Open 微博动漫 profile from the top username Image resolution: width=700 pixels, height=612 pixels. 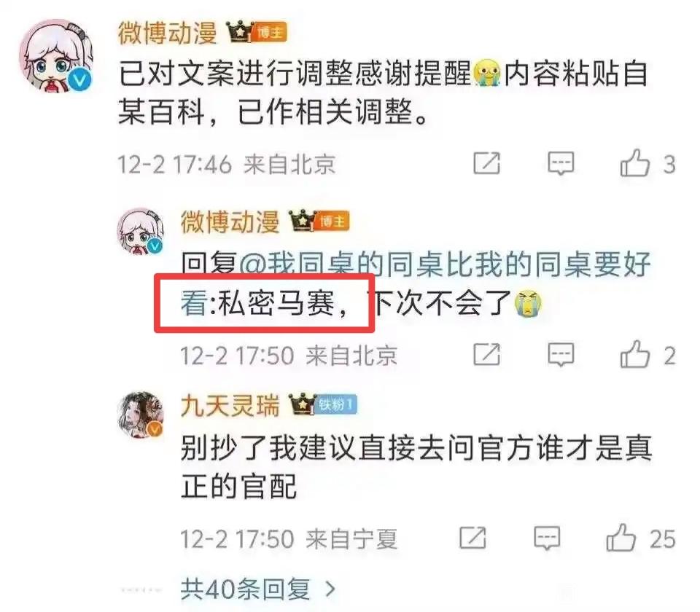(x=168, y=33)
